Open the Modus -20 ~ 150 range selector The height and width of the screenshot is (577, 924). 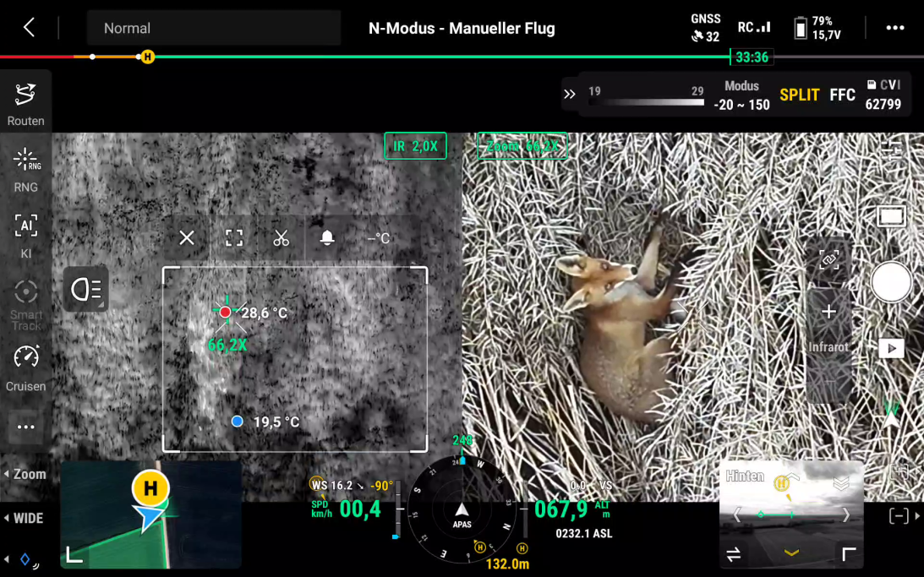741,95
